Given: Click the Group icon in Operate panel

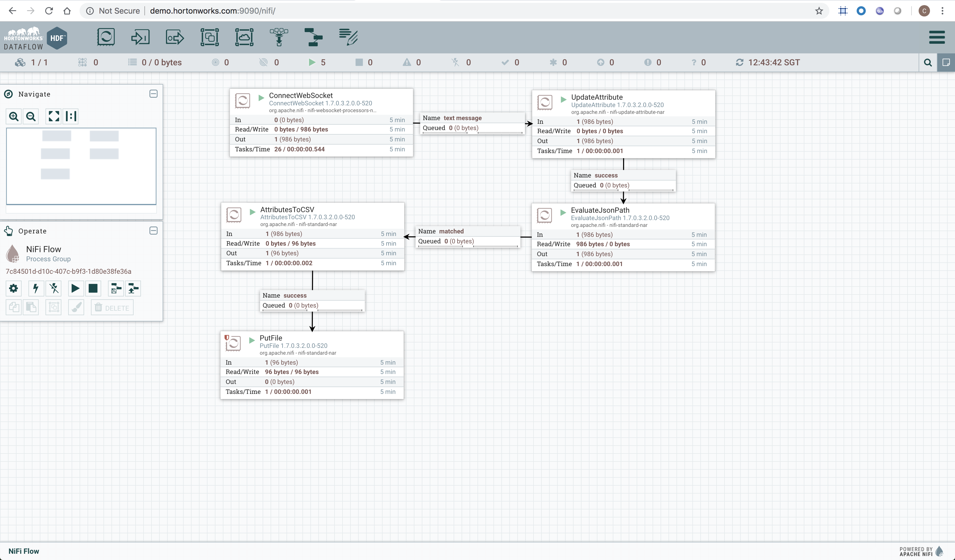Looking at the screenshot, I should (x=53, y=308).
